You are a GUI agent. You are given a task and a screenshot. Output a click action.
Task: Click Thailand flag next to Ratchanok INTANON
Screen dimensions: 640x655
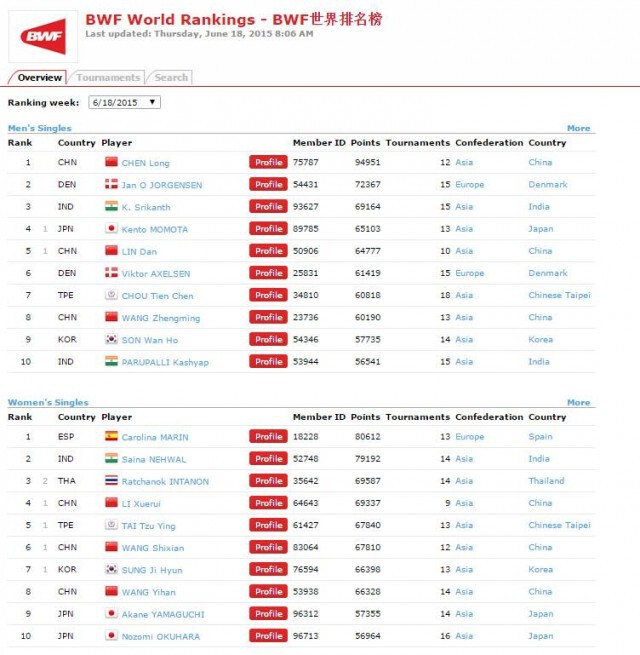point(111,481)
